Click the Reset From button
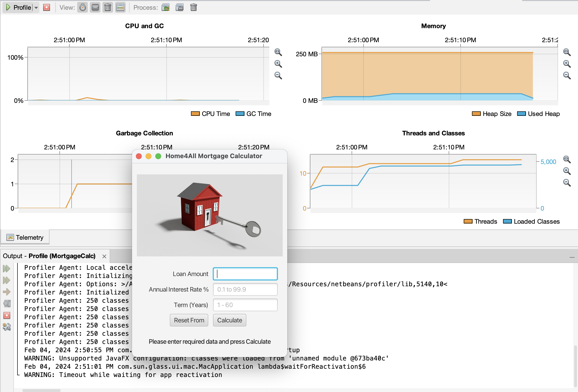The width and height of the screenshot is (578, 392). (189, 320)
